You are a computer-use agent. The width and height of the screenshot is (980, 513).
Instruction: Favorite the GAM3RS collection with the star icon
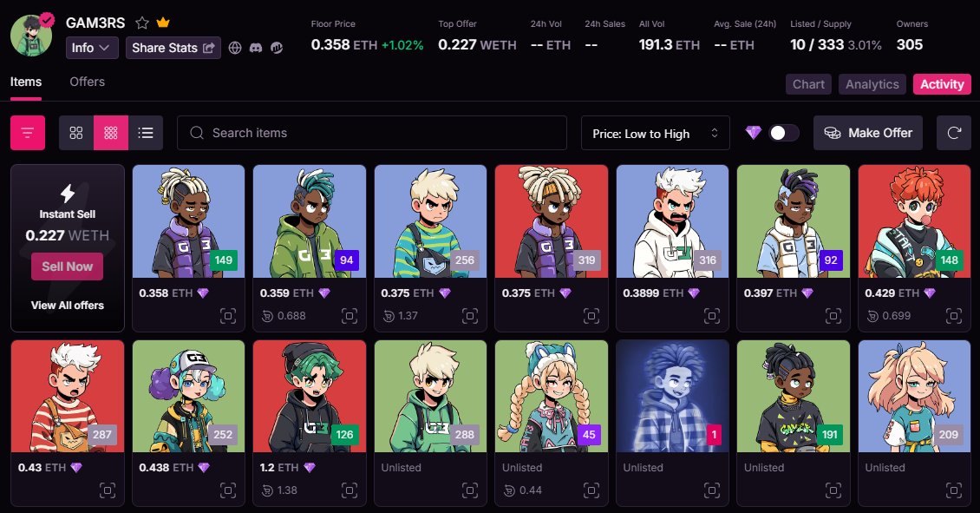click(142, 23)
